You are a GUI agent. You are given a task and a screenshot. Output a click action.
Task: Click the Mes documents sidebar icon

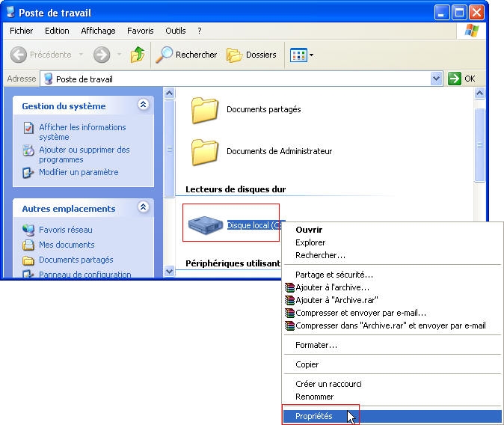(28, 245)
